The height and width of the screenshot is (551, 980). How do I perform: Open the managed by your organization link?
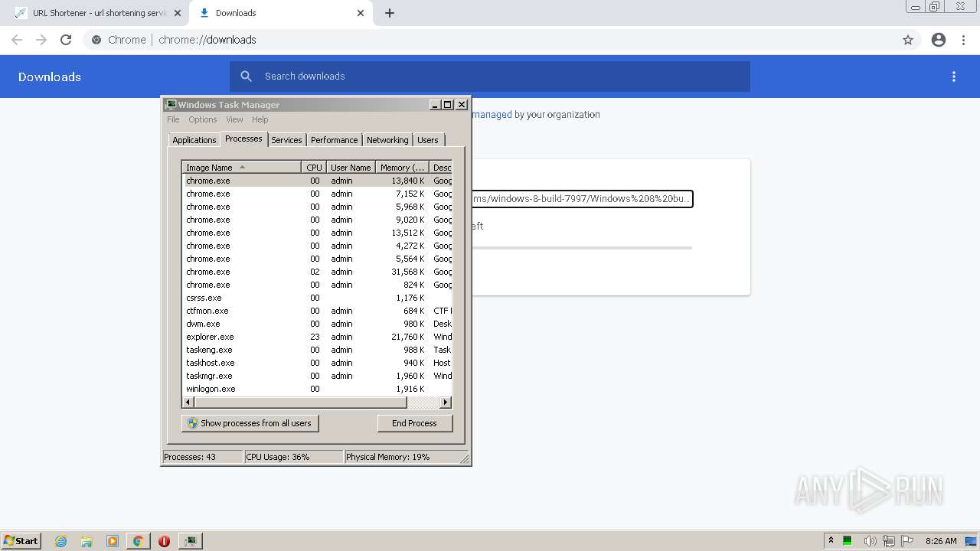coord(492,115)
